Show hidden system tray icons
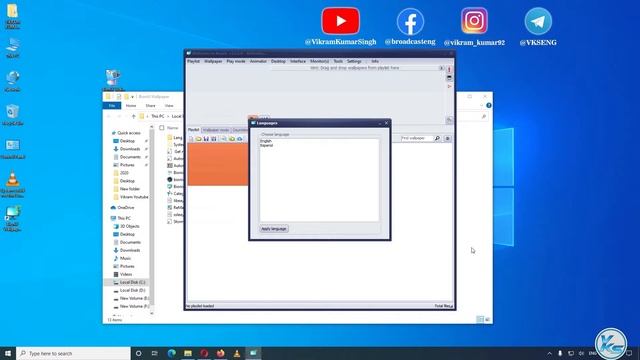This screenshot has width=640, height=360. click(x=549, y=353)
